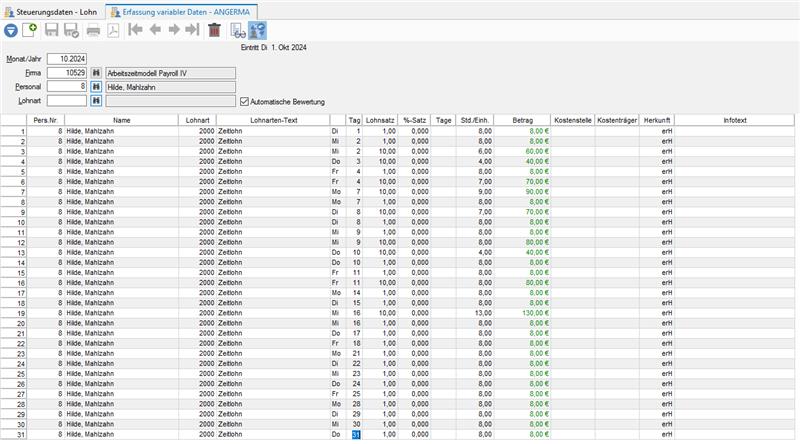Click the highlighted Tag cell 31

click(x=356, y=434)
